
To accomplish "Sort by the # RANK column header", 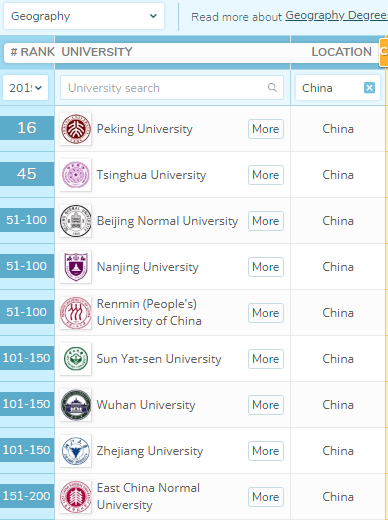I will pyautogui.click(x=32, y=52).
